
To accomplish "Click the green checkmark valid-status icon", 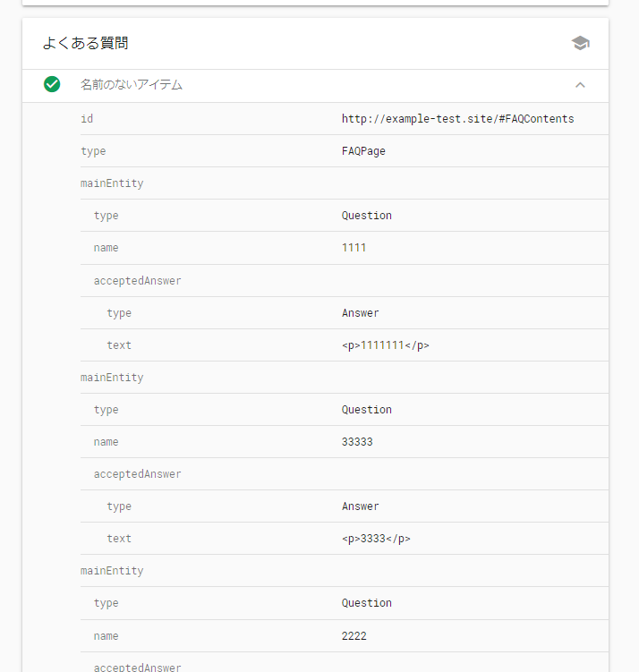I will (x=52, y=84).
